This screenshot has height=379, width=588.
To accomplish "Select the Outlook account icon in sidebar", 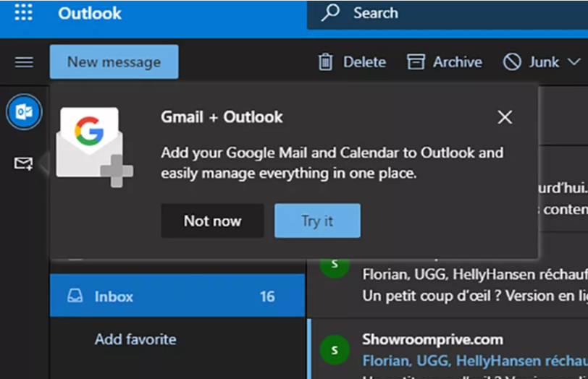I will 24,112.
